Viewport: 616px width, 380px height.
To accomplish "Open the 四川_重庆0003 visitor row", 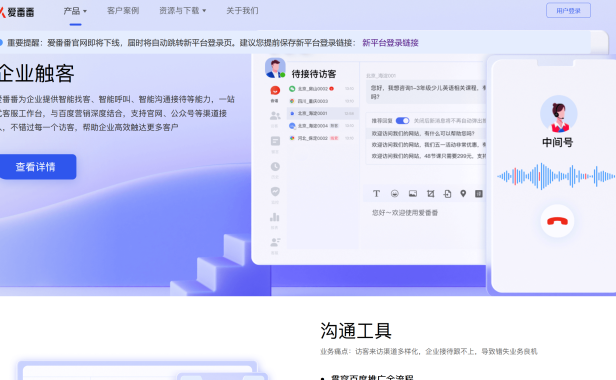I will pyautogui.click(x=322, y=101).
